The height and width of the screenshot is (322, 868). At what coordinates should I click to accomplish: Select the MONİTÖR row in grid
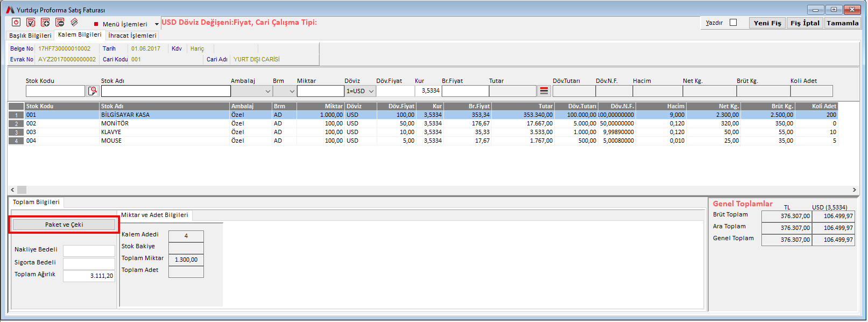[x=422, y=123]
